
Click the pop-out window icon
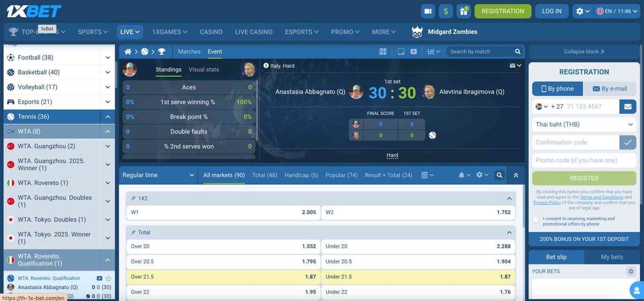point(400,52)
